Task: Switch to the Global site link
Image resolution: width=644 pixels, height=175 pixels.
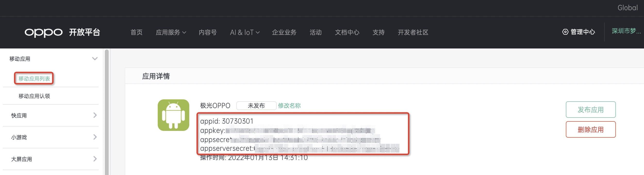Action: pyautogui.click(x=627, y=8)
